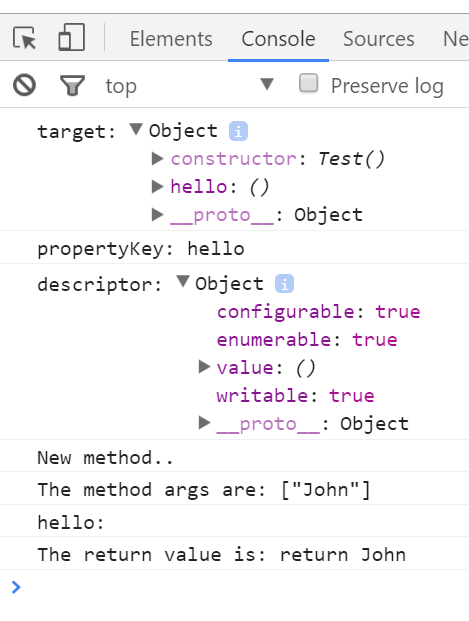Open the console filter funnel icon
469x621 pixels.
[72, 85]
